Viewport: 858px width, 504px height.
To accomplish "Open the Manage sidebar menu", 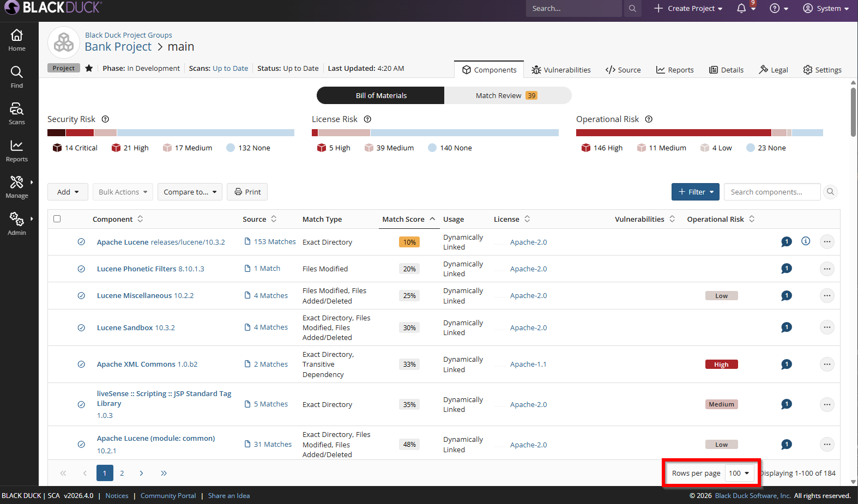I will 17,187.
